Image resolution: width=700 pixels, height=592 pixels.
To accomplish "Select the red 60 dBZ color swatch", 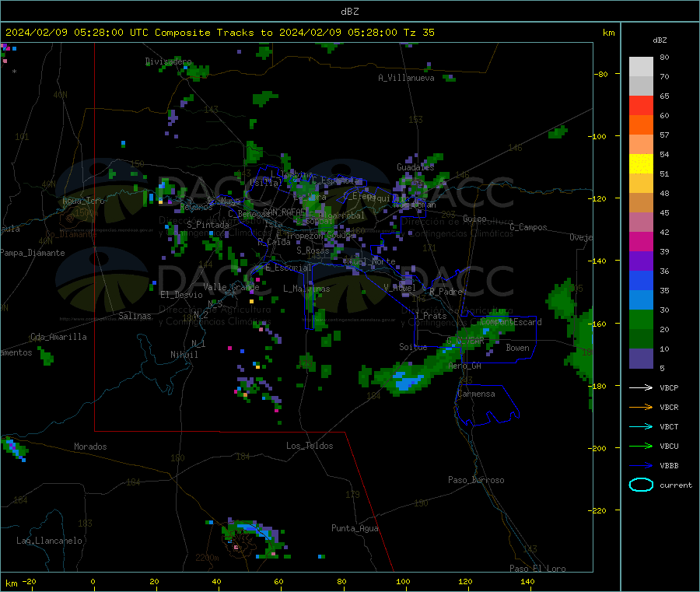I will point(641,105).
